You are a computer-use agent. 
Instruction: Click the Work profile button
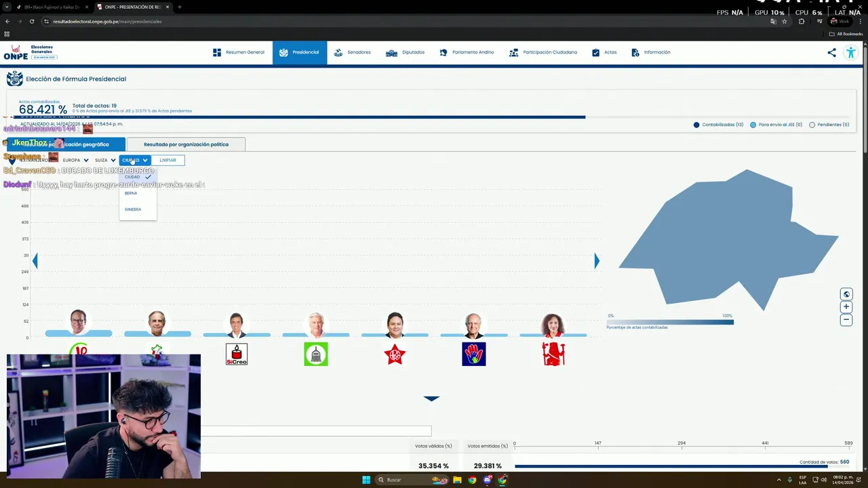click(840, 21)
